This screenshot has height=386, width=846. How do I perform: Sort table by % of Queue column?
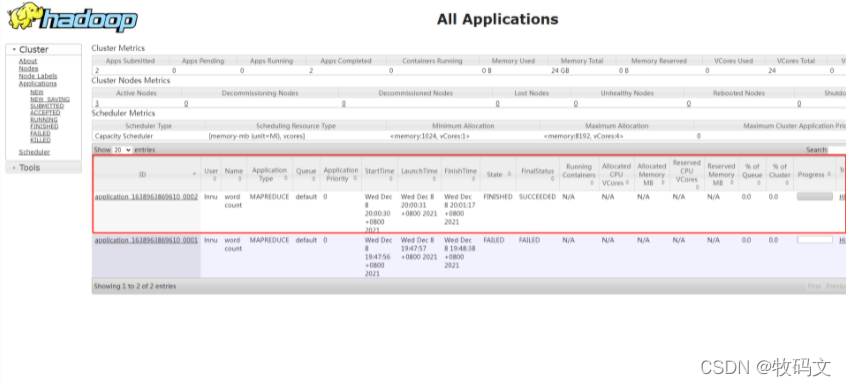pyautogui.click(x=752, y=174)
